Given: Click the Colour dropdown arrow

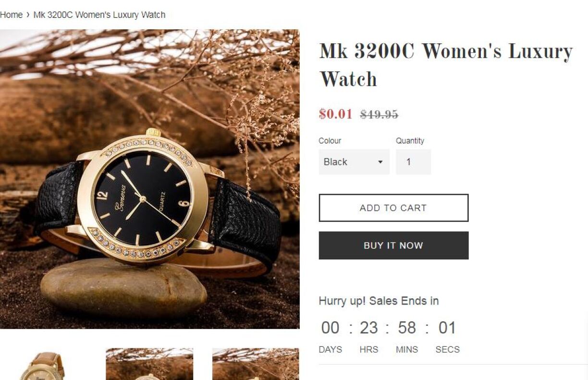Looking at the screenshot, I should click(380, 162).
